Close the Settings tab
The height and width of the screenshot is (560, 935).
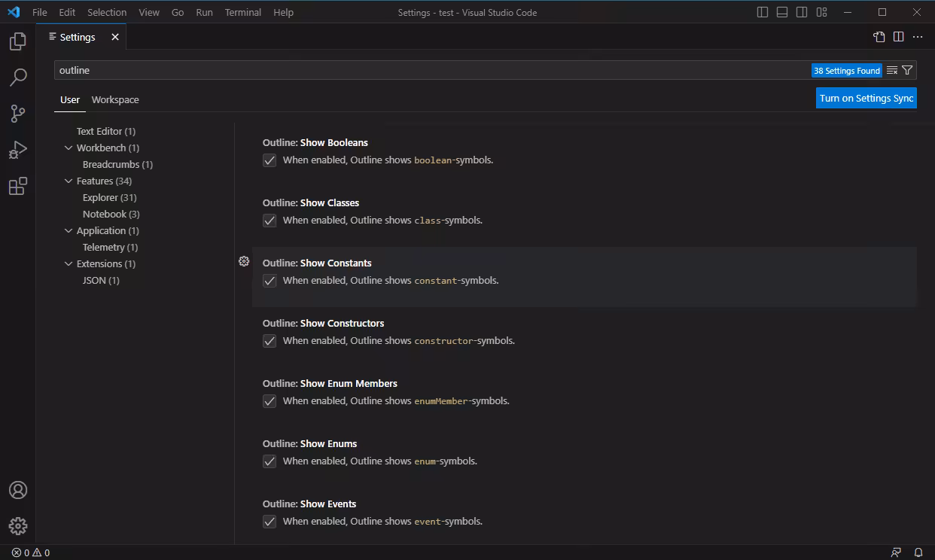point(115,37)
